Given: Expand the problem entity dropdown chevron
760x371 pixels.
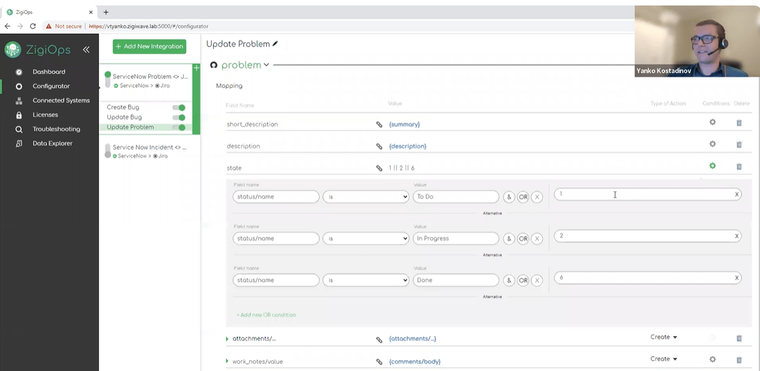Looking at the screenshot, I should (x=266, y=65).
